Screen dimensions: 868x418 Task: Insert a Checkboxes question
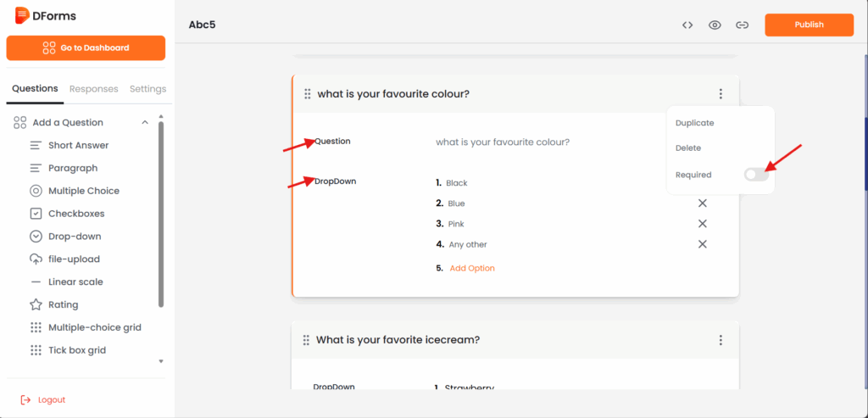pos(76,214)
